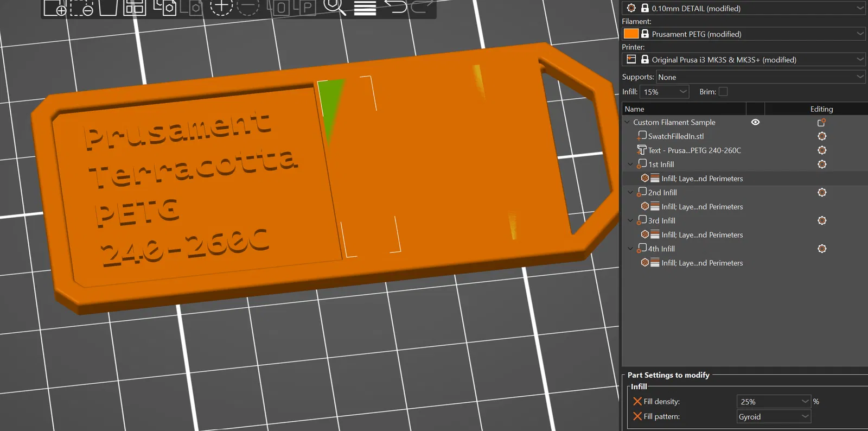Click the Copy object icon

[x=164, y=8]
